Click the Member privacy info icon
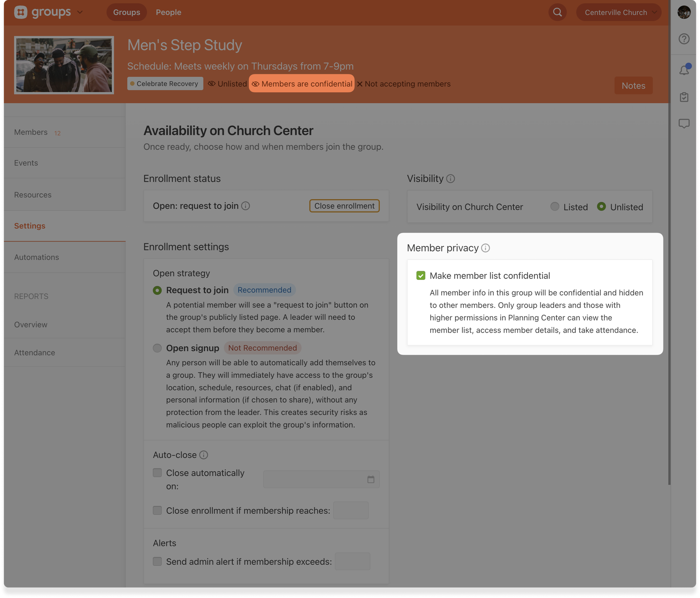This screenshot has width=700, height=598. pos(485,248)
